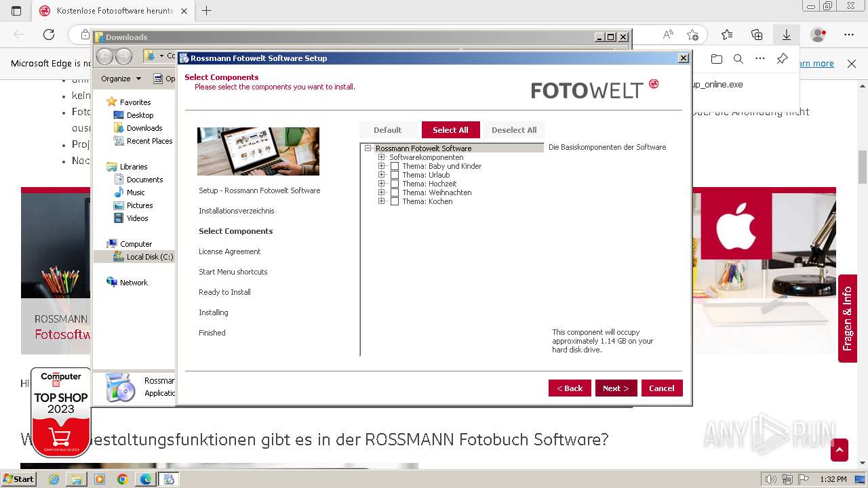Open Windows Media Player taskbar icon
The width and height of the screenshot is (868, 488).
pyautogui.click(x=100, y=479)
